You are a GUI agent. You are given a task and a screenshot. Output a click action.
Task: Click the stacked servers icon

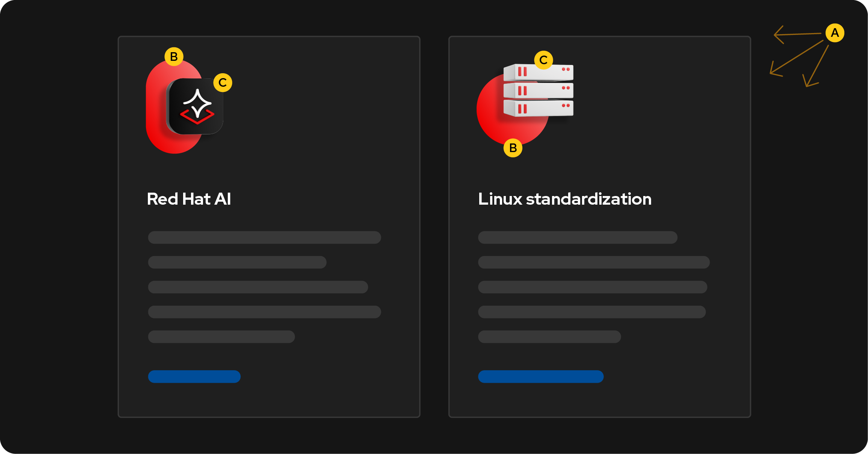(x=538, y=90)
